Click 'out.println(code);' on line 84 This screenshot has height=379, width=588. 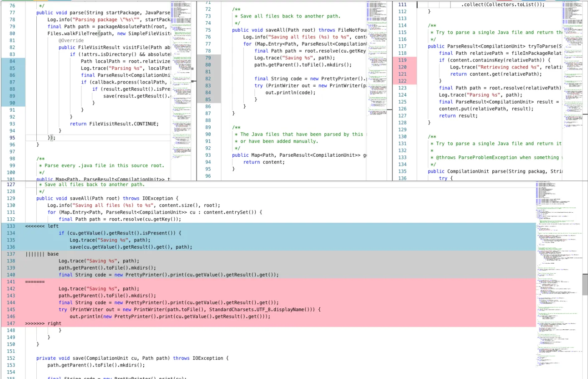click(x=290, y=93)
